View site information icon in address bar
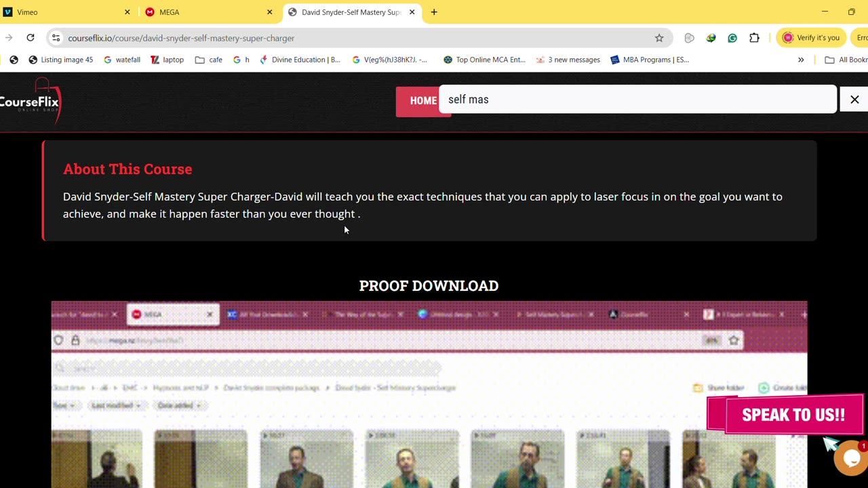The height and width of the screenshot is (488, 868). [x=56, y=38]
